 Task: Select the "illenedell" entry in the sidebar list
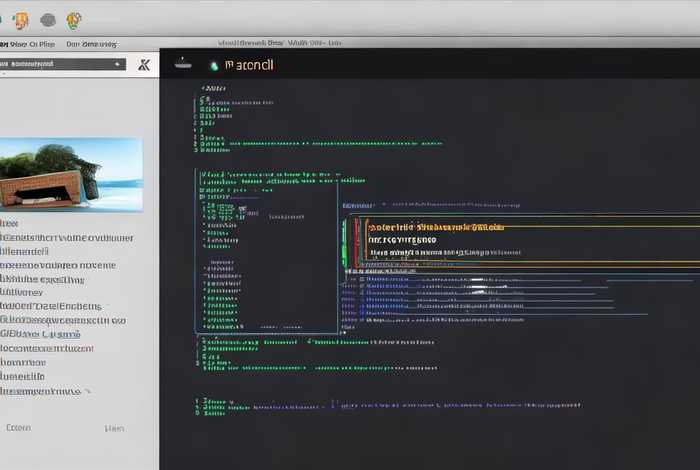25,251
